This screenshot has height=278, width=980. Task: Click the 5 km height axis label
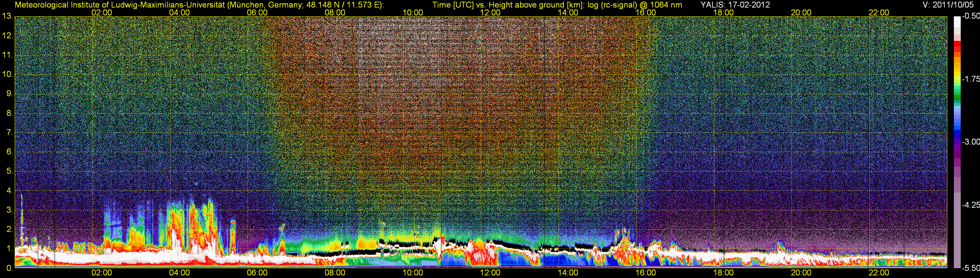(9, 171)
